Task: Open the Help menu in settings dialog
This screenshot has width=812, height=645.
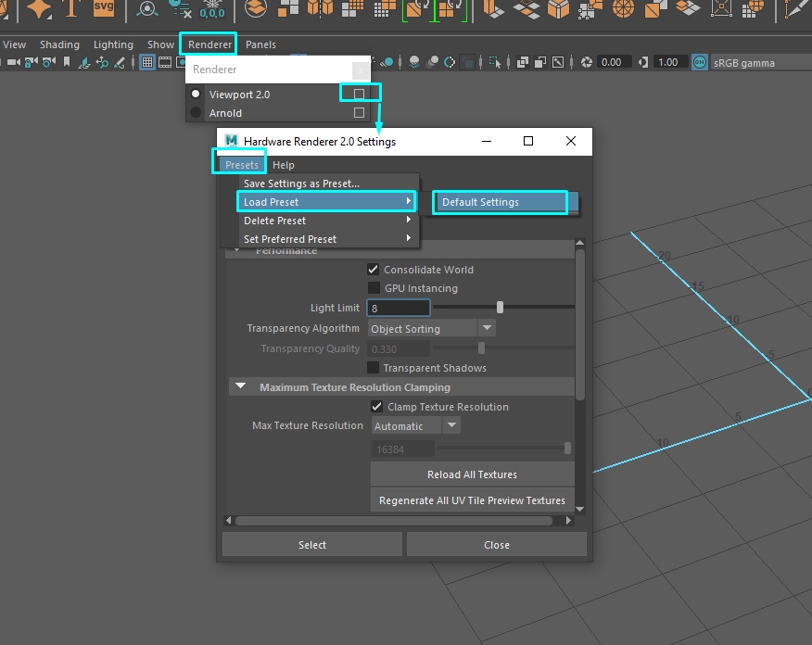Action: (284, 165)
